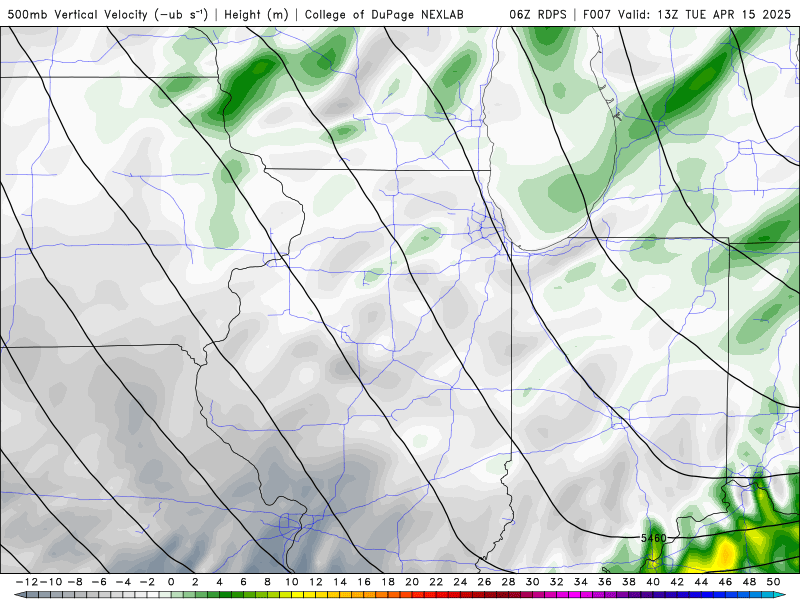Screen dimensions: 800x600
Task: Click the 18 value on the color scale
Action: (388, 582)
